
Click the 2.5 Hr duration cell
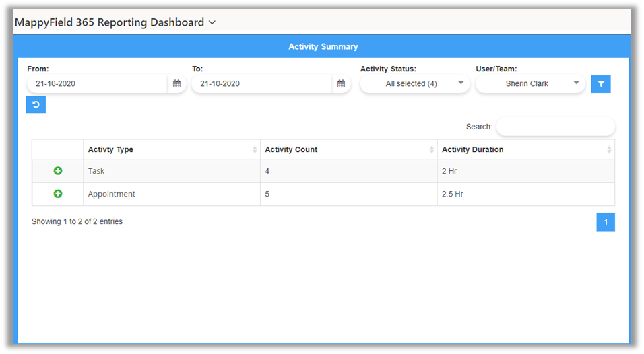(x=453, y=194)
